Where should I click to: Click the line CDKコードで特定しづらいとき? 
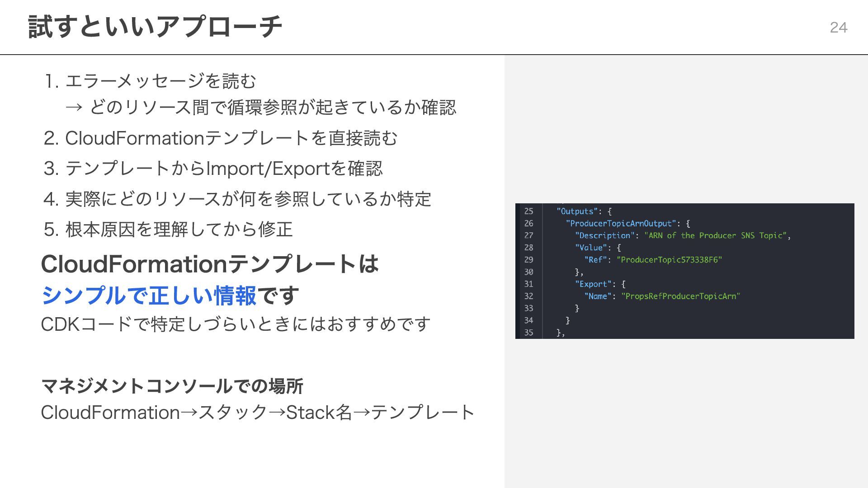(x=235, y=324)
